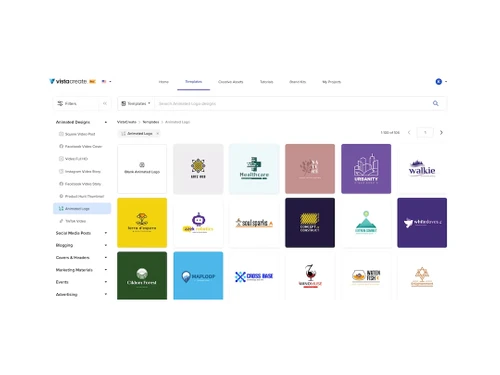
Task: Click the page number input box
Action: tap(425, 132)
